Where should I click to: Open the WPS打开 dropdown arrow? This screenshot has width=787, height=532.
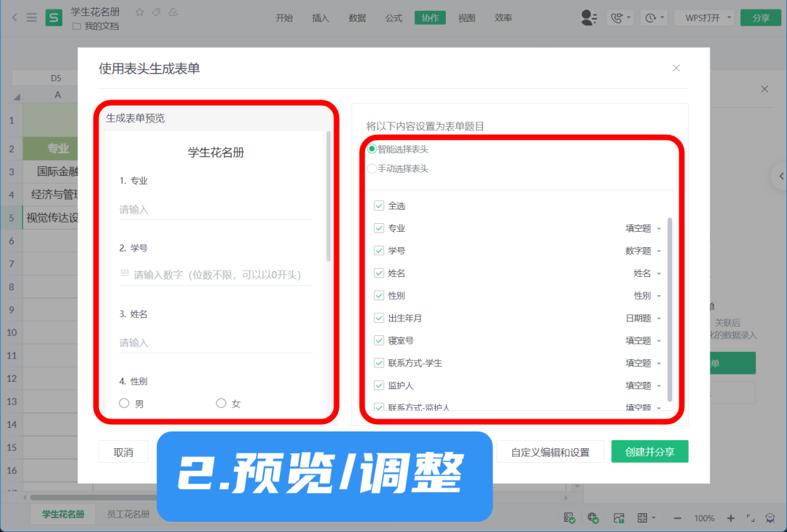pyautogui.click(x=729, y=17)
